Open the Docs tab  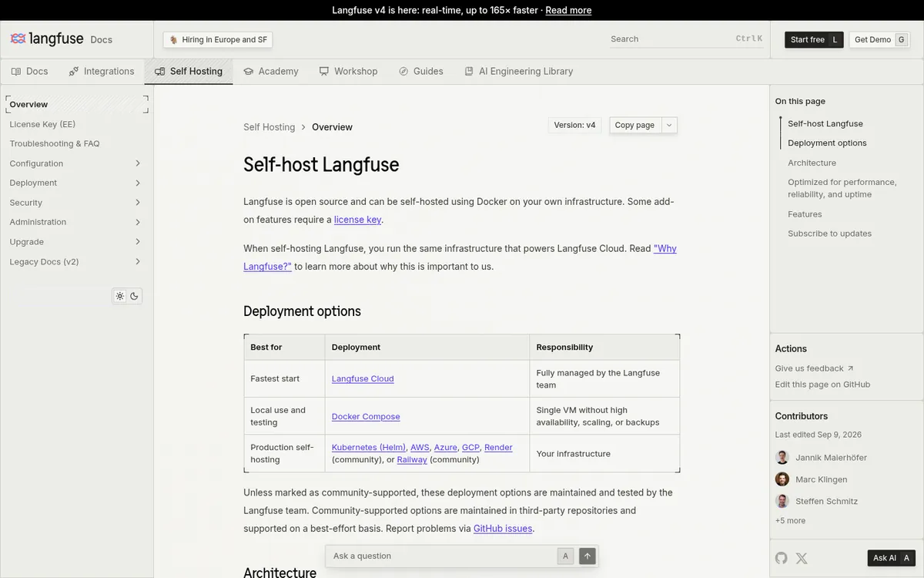29,71
